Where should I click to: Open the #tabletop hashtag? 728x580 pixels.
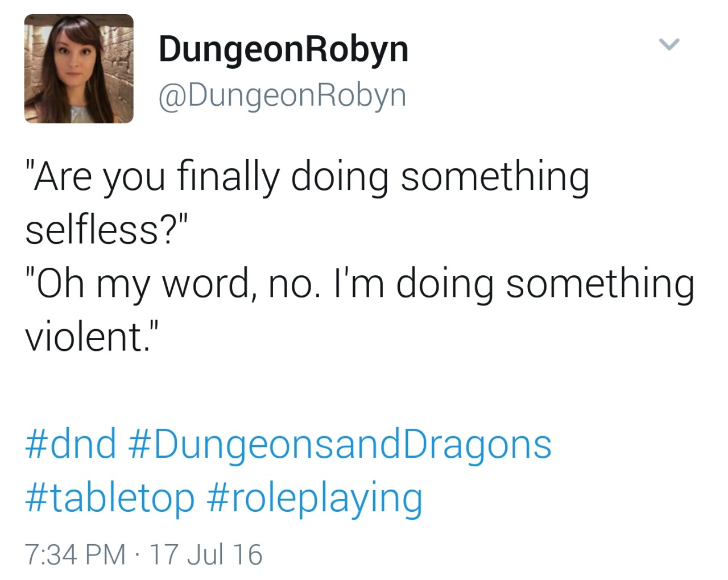coord(110,499)
